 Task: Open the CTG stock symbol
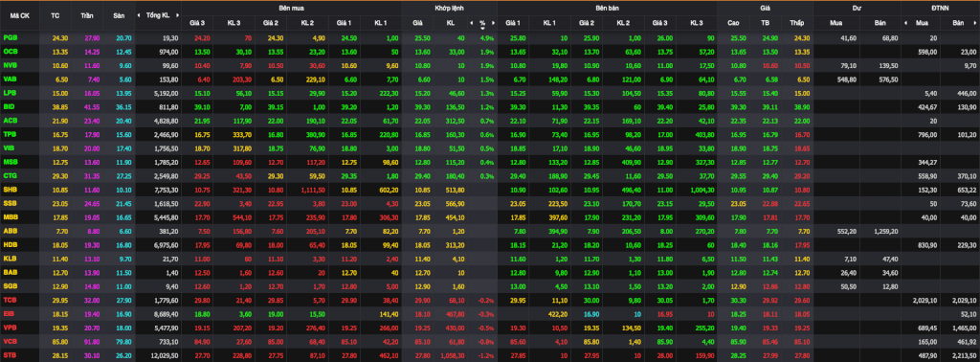pos(11,175)
